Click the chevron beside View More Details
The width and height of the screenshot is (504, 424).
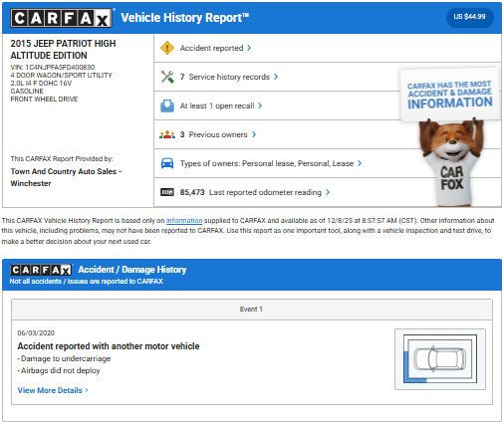[x=87, y=390]
